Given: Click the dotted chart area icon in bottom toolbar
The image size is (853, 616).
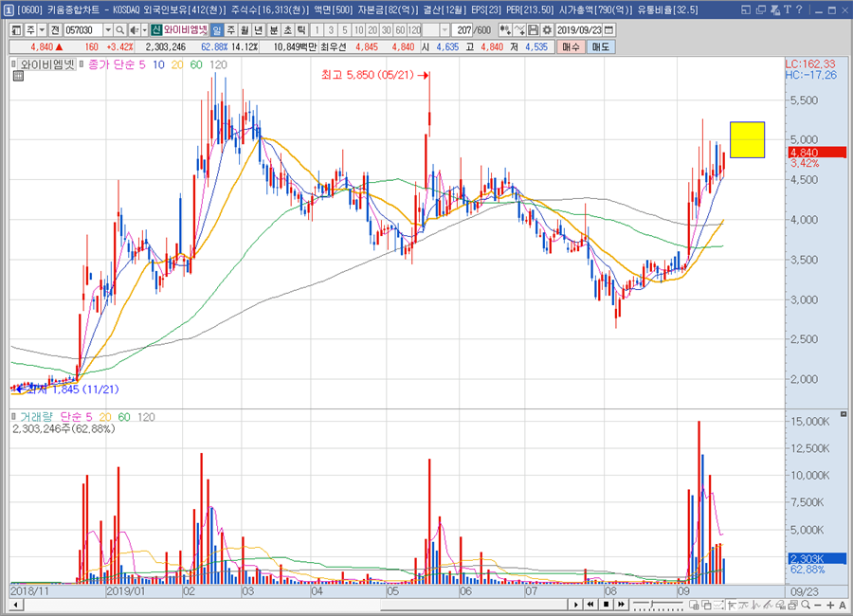Looking at the screenshot, I should [x=718, y=605].
